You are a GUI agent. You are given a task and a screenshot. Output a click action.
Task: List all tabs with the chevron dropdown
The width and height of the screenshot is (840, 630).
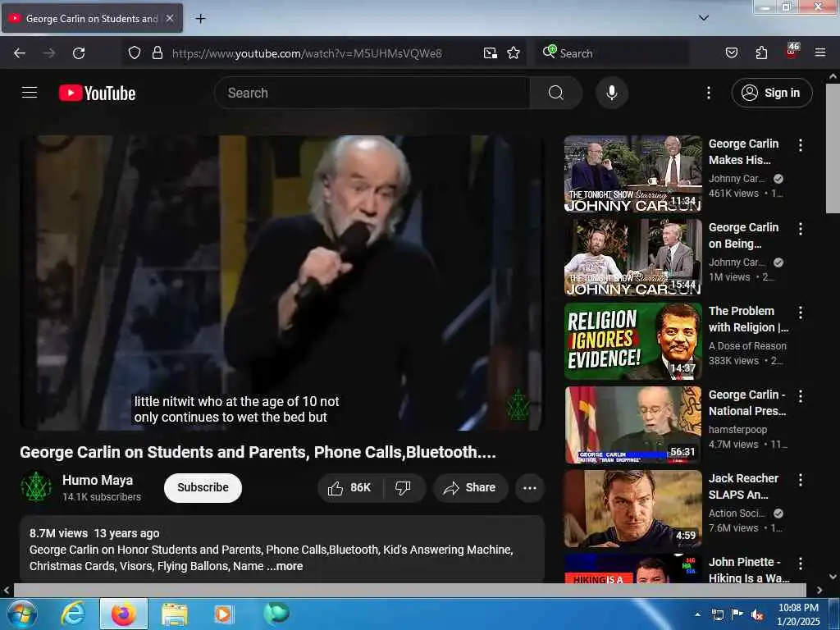[x=704, y=18]
